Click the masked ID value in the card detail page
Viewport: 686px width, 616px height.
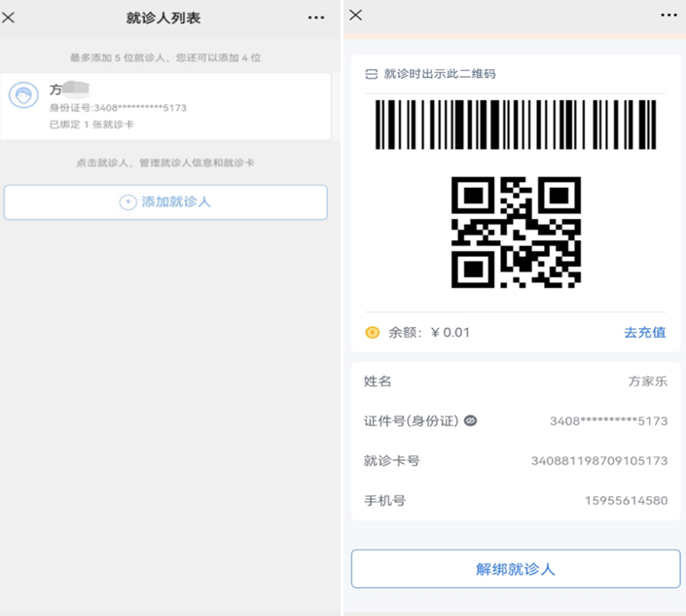click(608, 420)
